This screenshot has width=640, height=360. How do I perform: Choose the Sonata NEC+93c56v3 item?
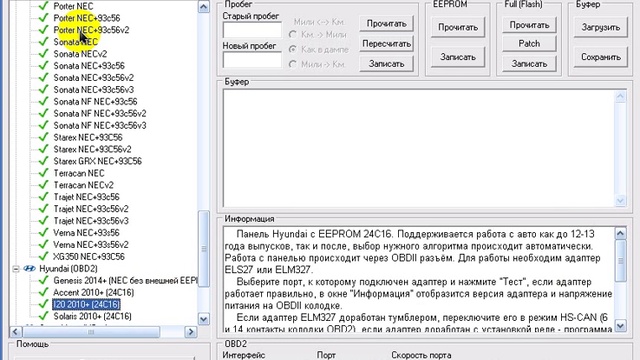tap(93, 90)
